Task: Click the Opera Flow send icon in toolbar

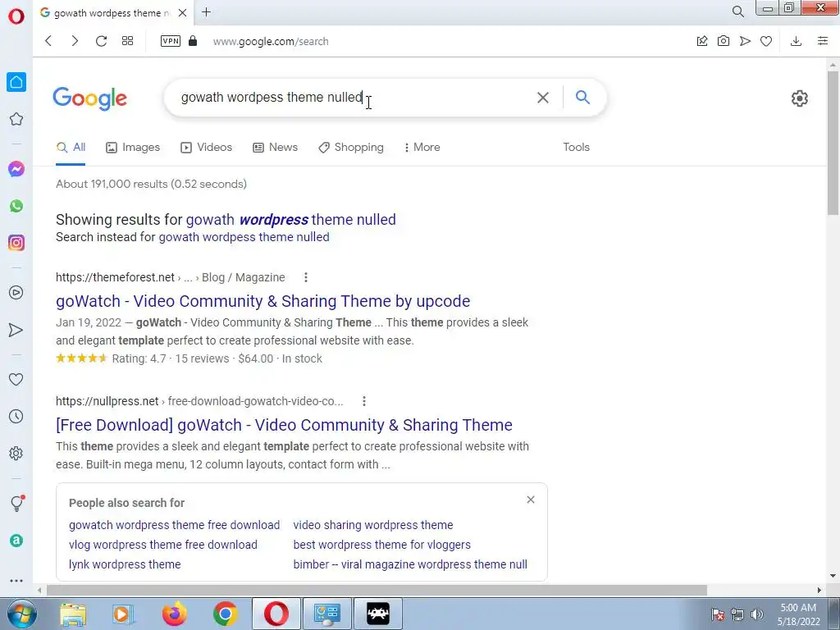Action: 745,41
